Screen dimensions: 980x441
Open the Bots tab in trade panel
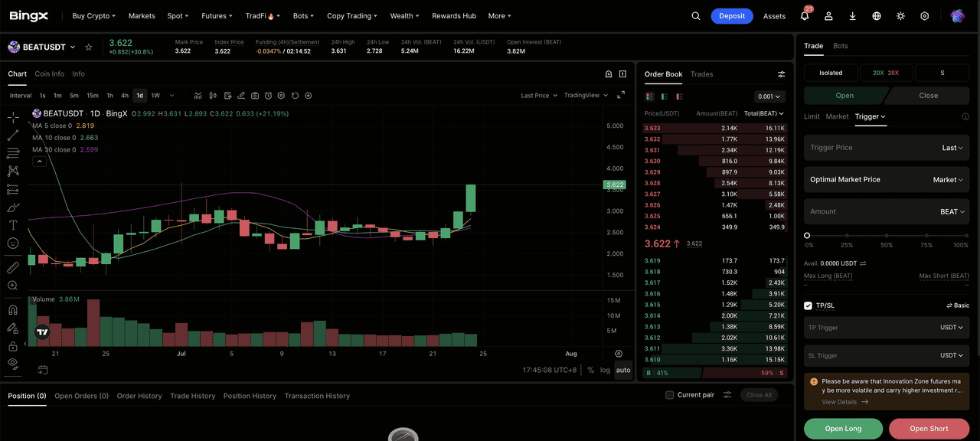[x=841, y=46]
